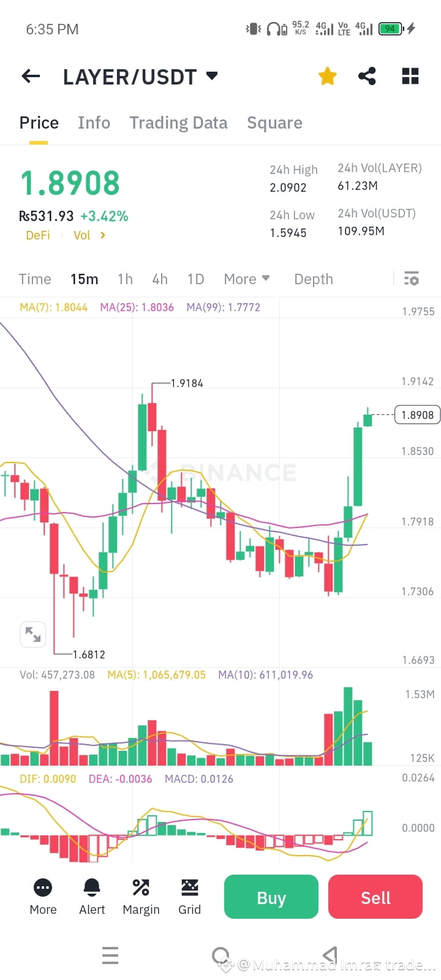
Task: Open the LAYER/USDT pair selector dropdown
Action: tap(211, 76)
